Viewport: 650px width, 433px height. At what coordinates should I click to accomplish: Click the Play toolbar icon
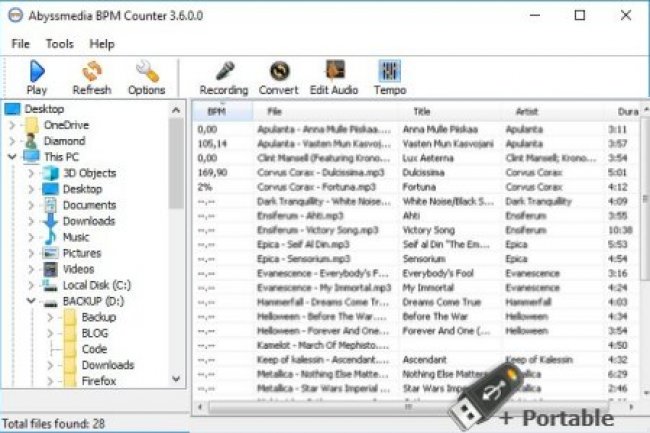point(36,72)
